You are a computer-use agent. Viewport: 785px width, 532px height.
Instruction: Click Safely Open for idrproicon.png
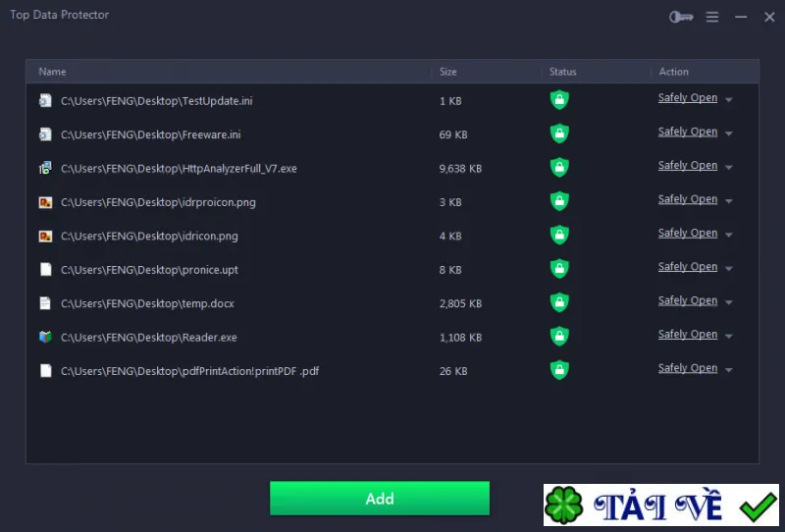tap(688, 199)
